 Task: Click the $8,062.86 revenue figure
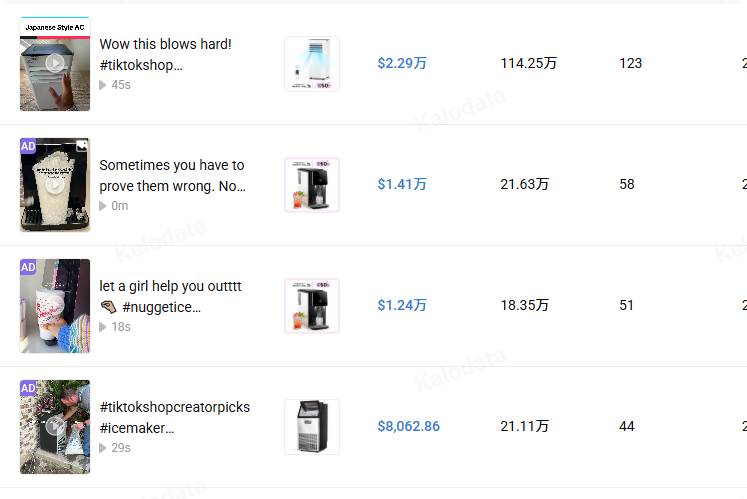pos(409,426)
